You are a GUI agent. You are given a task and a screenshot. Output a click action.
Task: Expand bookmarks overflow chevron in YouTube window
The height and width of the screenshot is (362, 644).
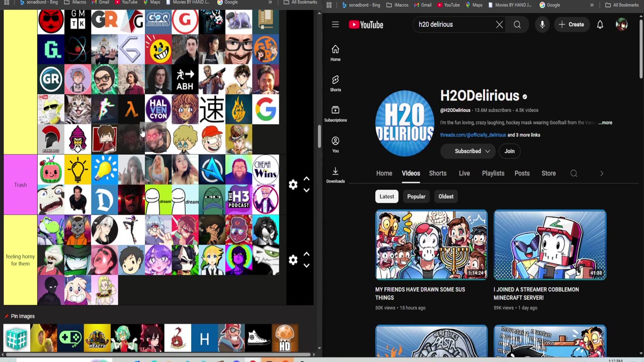click(x=592, y=5)
